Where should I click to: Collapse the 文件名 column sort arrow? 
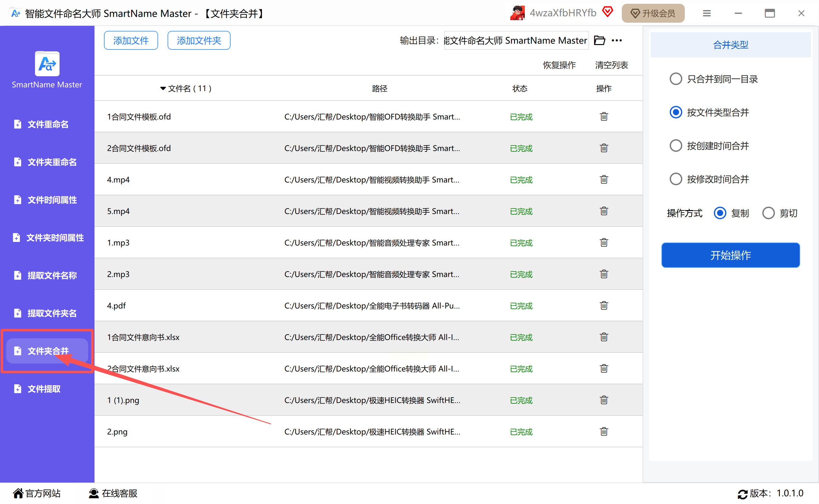coord(163,89)
